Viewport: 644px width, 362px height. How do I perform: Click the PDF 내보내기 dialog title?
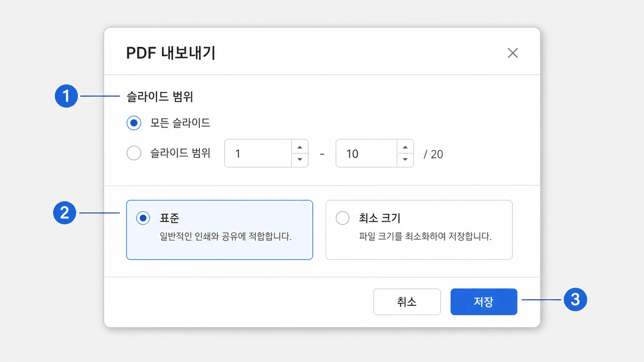coord(171,53)
